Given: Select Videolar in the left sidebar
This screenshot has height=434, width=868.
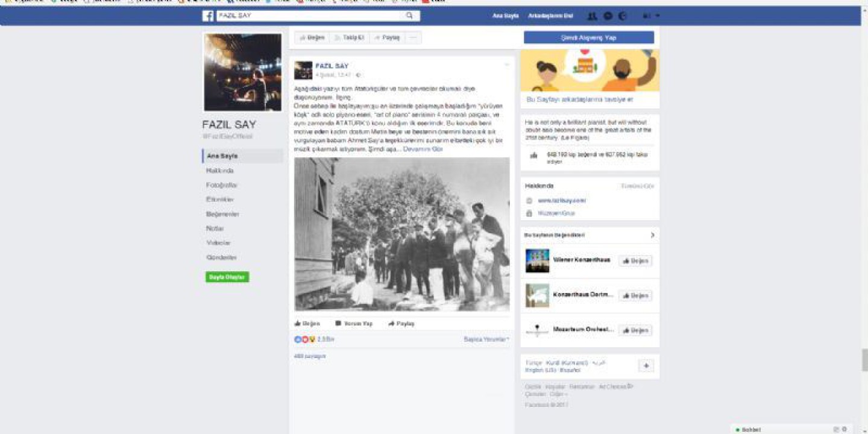Looking at the screenshot, I should coord(219,243).
